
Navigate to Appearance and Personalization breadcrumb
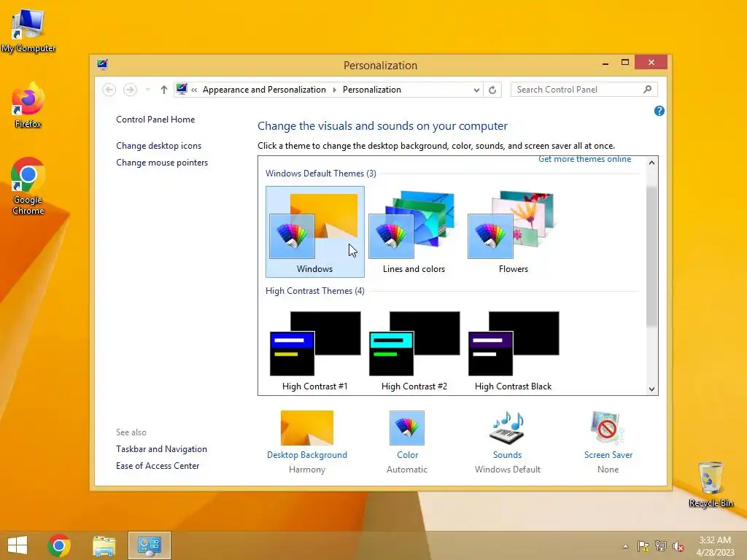264,90
